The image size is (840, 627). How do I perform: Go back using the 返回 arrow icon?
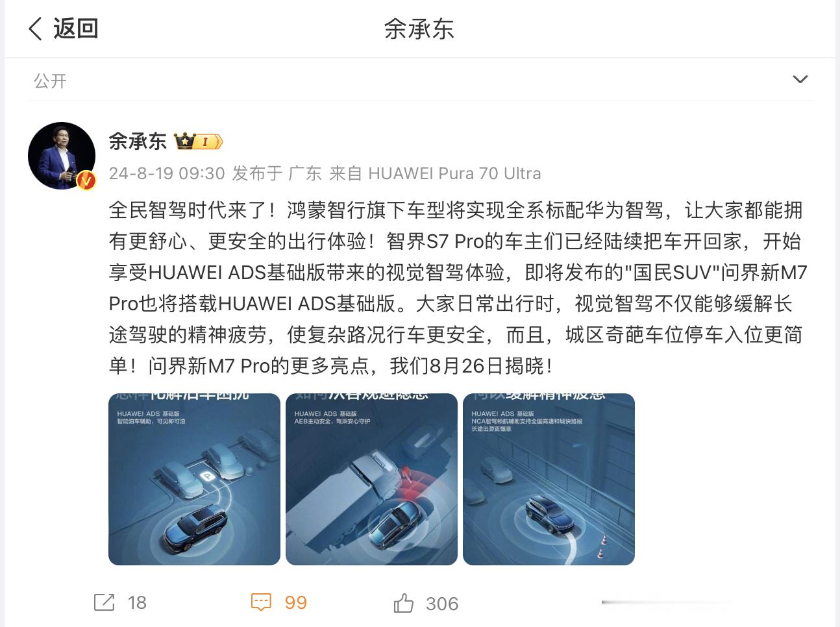click(x=36, y=29)
